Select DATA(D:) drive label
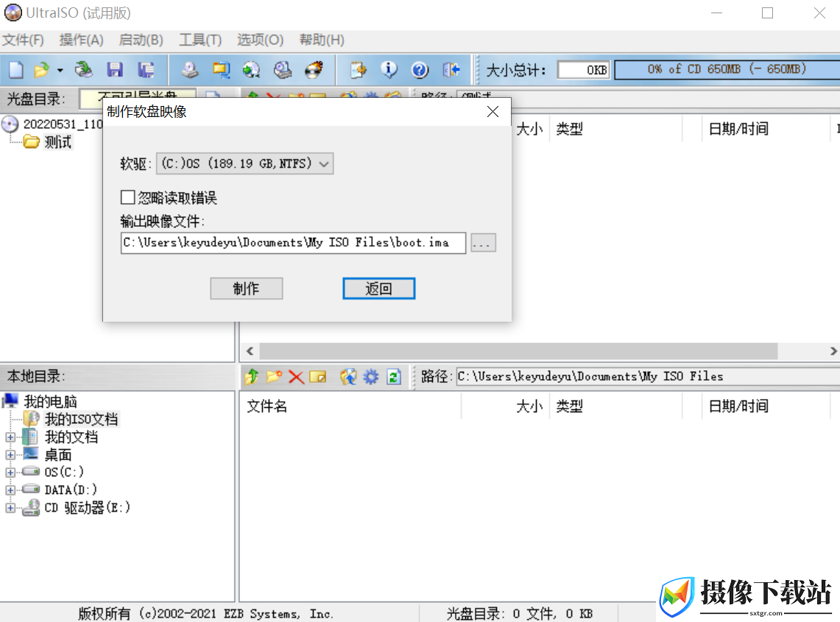Screen dimensions: 840x622 point(71,490)
